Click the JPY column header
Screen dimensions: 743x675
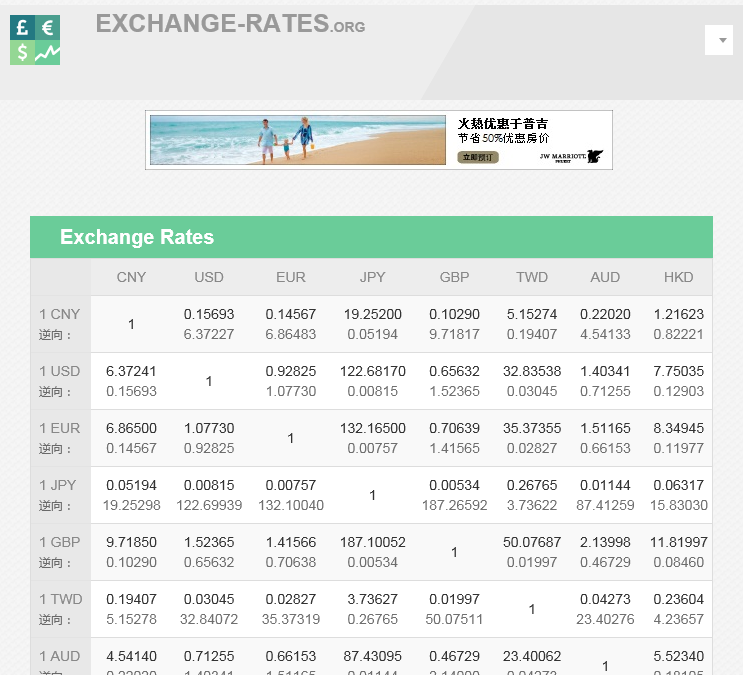[372, 277]
